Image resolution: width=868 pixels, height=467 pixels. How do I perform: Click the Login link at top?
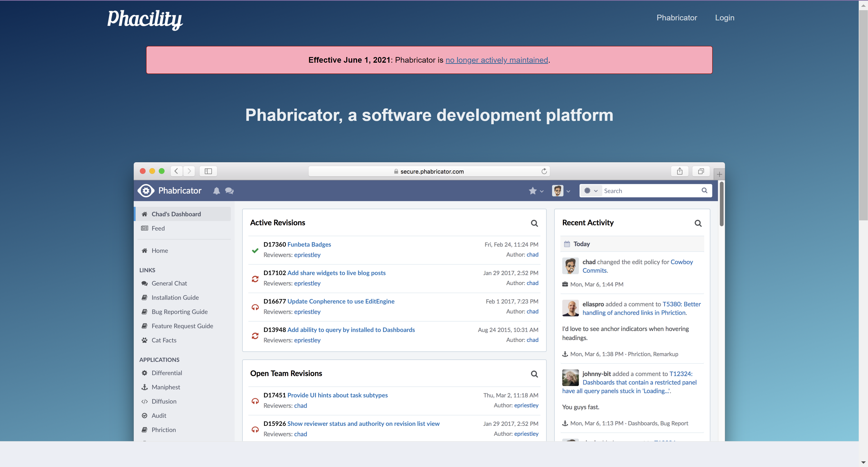click(724, 18)
